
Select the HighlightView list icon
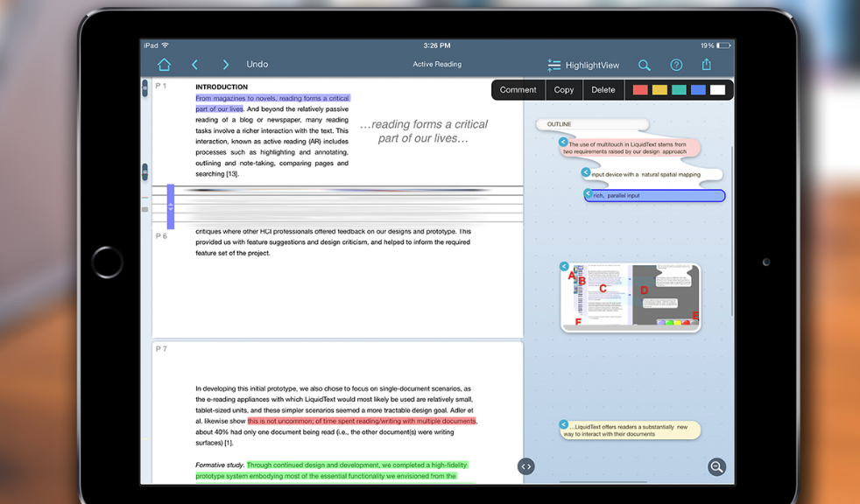pyautogui.click(x=553, y=64)
